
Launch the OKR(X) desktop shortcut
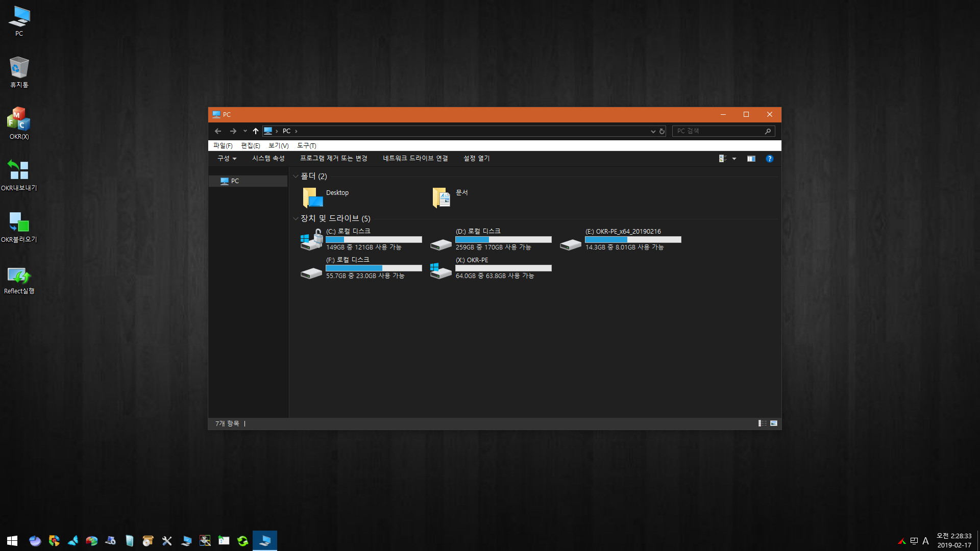click(19, 123)
